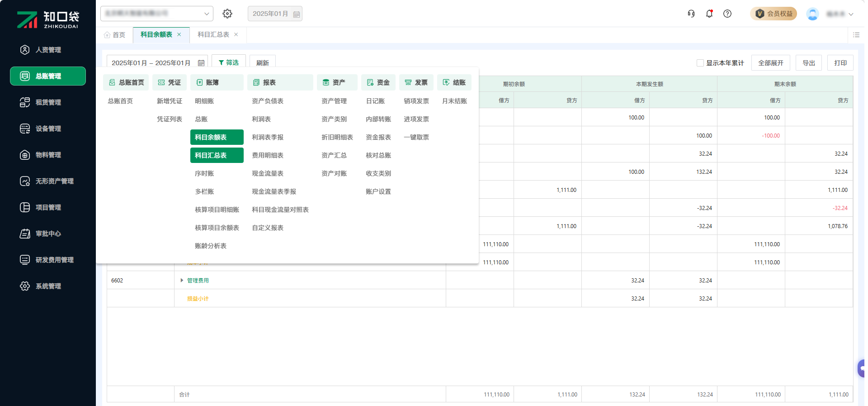Image resolution: width=868 pixels, height=406 pixels.
Task: Click the 审批中心 sidebar icon
Action: pyautogui.click(x=25, y=234)
